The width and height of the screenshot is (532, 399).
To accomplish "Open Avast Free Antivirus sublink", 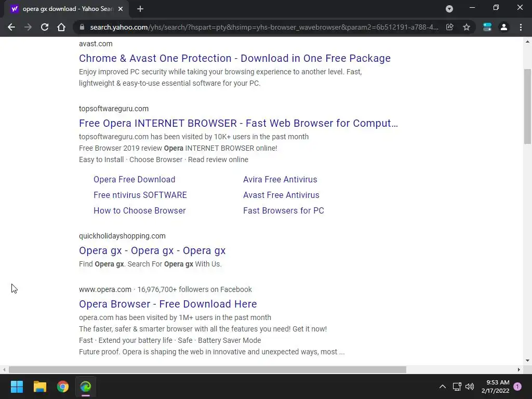I will pyautogui.click(x=281, y=195).
